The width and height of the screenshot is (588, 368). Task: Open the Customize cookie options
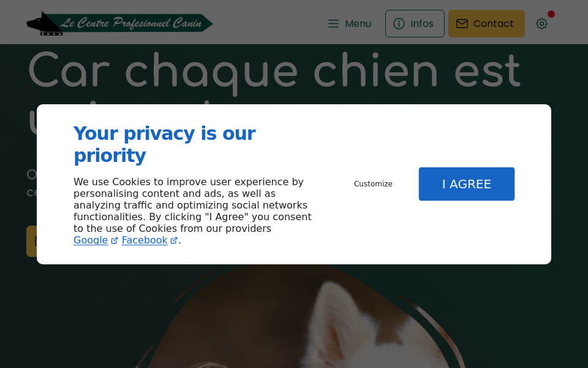[x=373, y=183]
